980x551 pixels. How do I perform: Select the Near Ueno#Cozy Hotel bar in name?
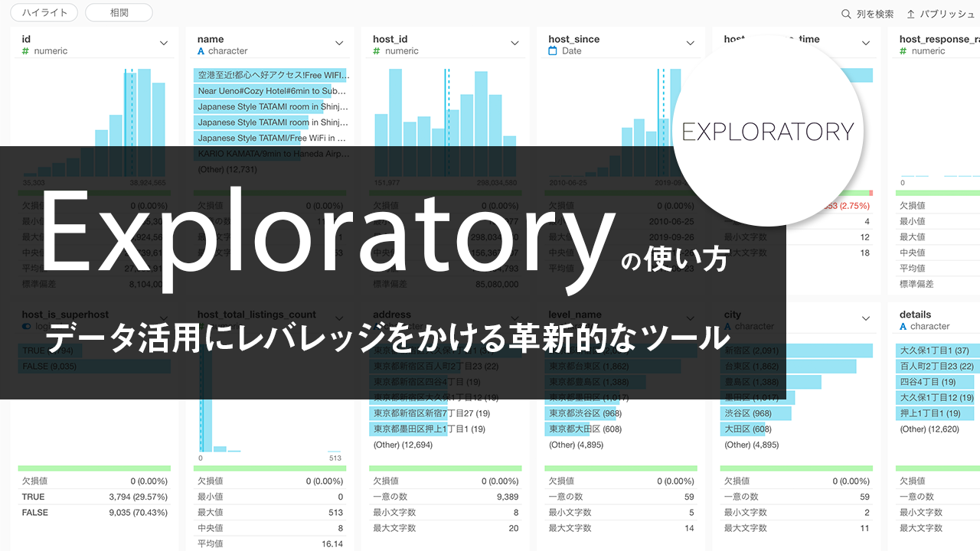pos(271,90)
